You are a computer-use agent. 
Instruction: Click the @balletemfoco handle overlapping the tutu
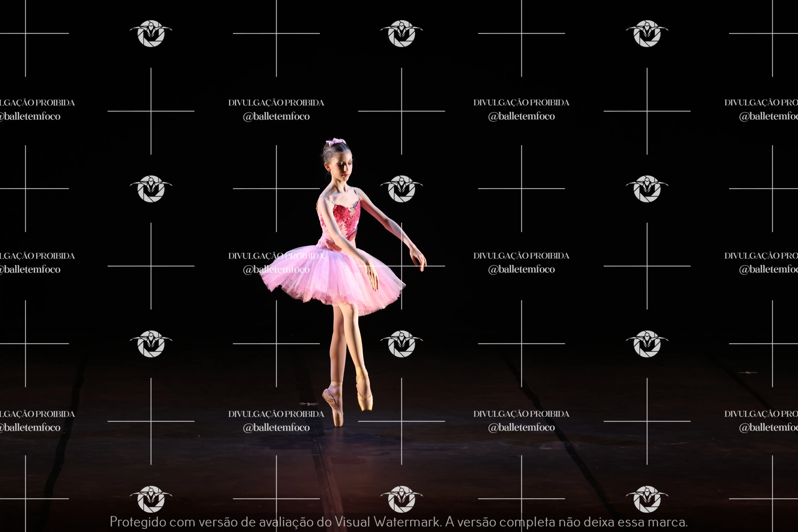pos(276,270)
